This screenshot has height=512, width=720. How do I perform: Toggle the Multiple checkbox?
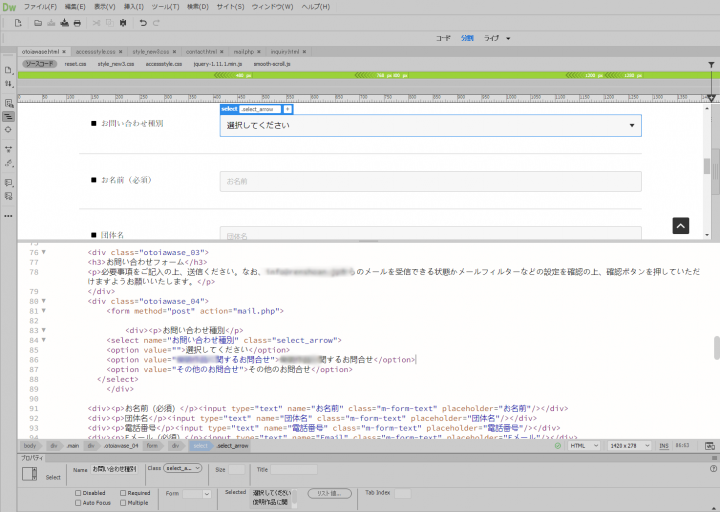123,503
